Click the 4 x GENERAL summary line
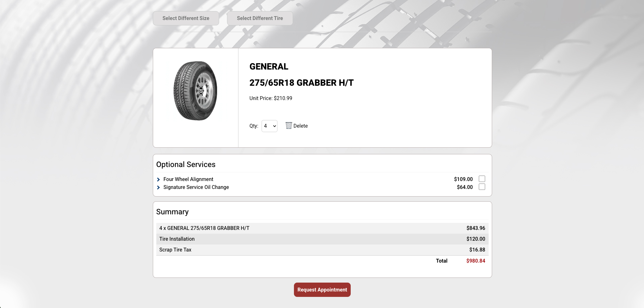This screenshot has height=308, width=644. click(204, 228)
